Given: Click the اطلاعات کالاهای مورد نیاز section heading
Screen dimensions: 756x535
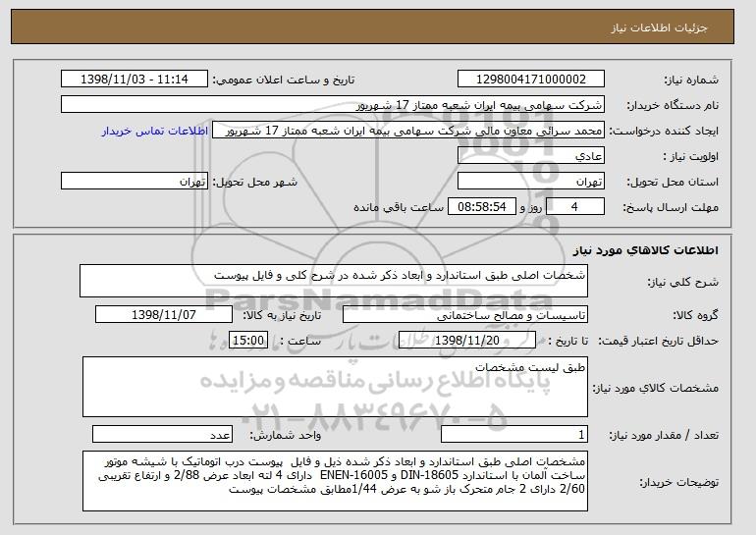Looking at the screenshot, I should (646, 250).
